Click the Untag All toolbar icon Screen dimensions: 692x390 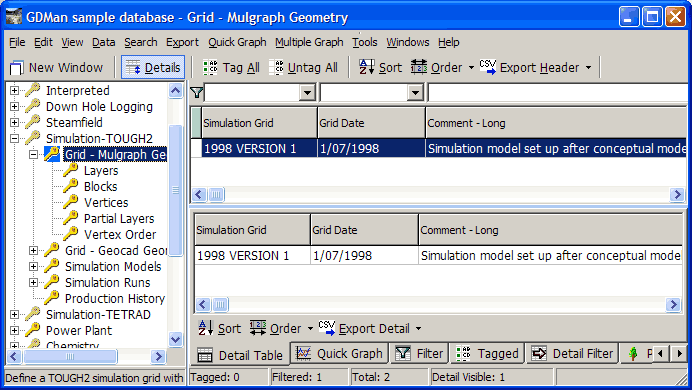(x=277, y=68)
